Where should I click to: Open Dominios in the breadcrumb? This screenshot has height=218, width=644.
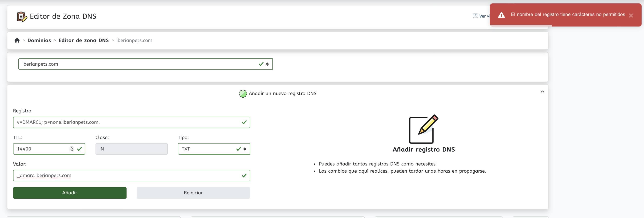39,40
